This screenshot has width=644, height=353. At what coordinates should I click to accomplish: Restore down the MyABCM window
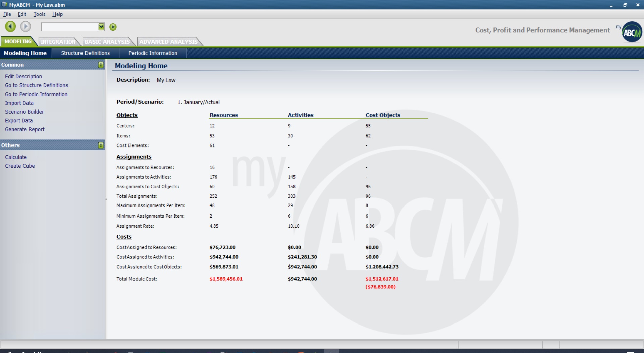tap(625, 5)
